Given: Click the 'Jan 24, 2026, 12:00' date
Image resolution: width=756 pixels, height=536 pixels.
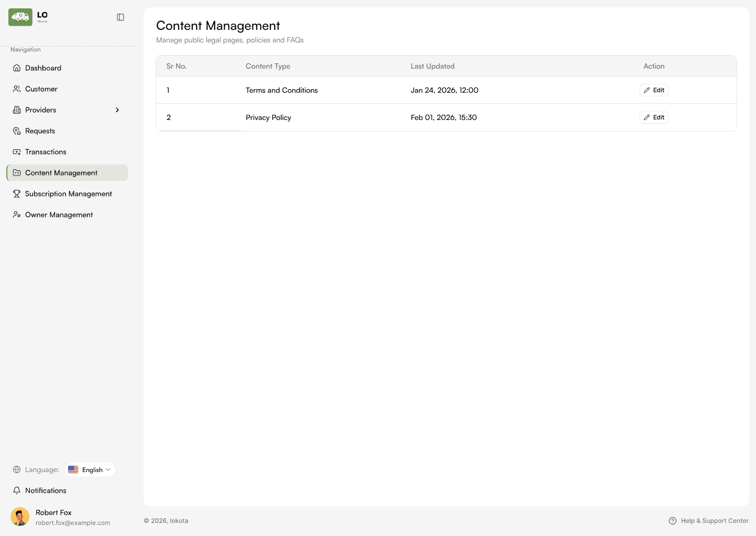Looking at the screenshot, I should click(444, 90).
